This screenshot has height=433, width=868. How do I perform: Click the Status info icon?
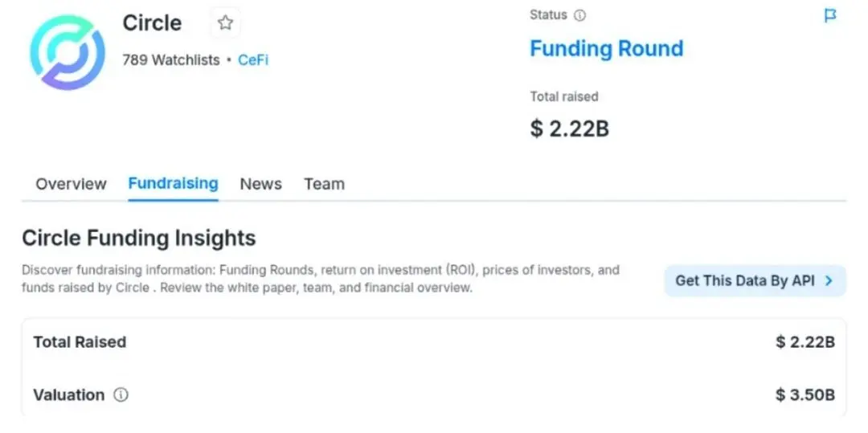point(579,15)
